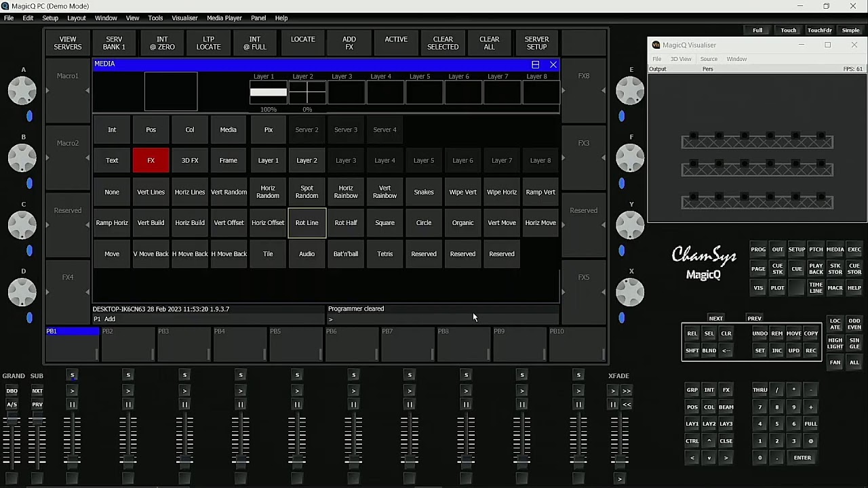Open the 3D View menu in Visualiser window
The image size is (868, 488).
click(681, 59)
